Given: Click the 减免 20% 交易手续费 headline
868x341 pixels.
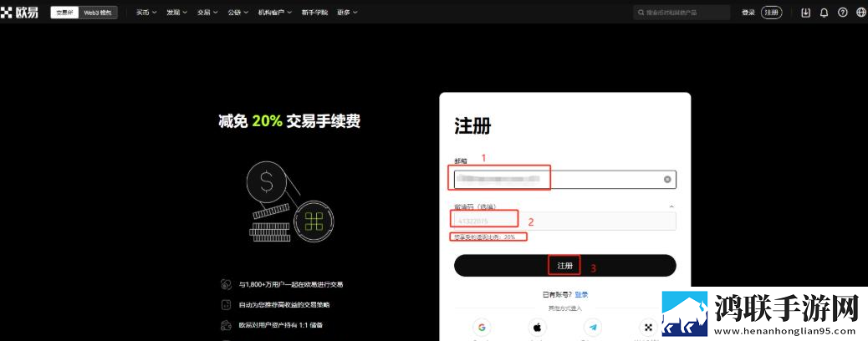Looking at the screenshot, I should pyautogui.click(x=289, y=121).
